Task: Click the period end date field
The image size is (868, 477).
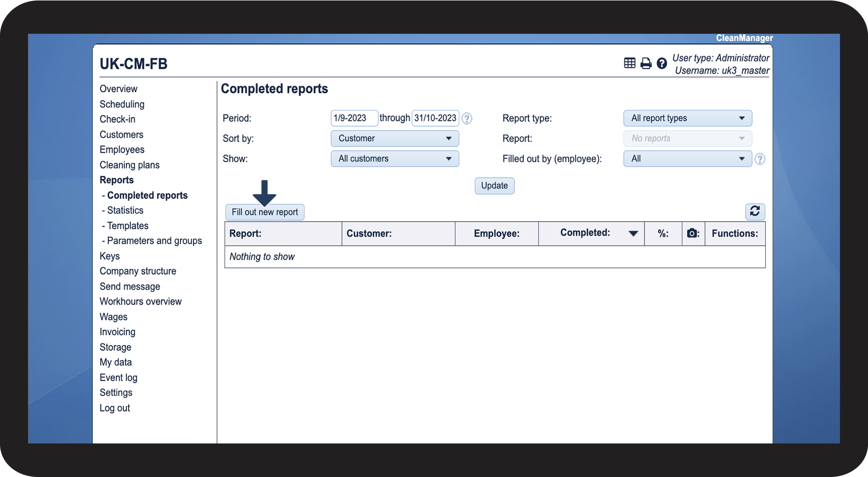Action: [x=435, y=118]
